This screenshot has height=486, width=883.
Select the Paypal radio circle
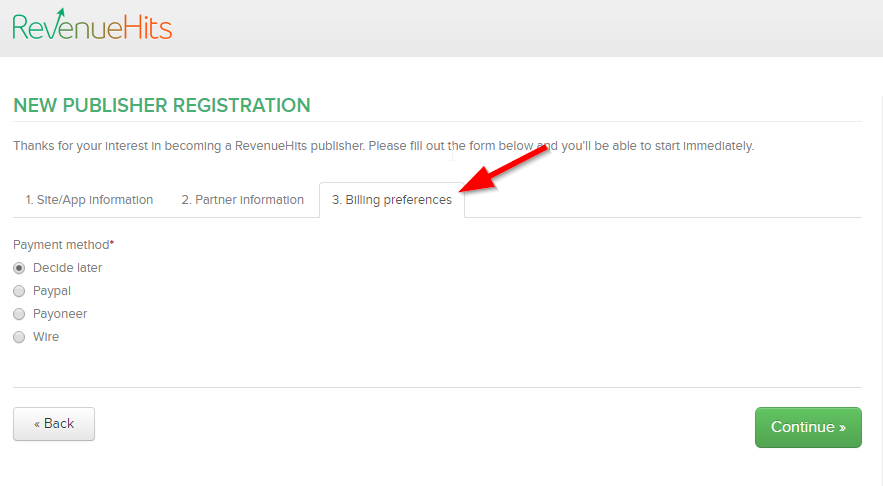tap(19, 291)
